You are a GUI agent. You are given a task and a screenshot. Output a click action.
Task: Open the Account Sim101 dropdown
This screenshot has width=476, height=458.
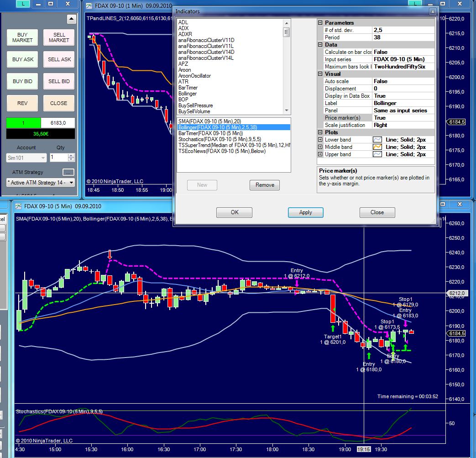[26, 158]
